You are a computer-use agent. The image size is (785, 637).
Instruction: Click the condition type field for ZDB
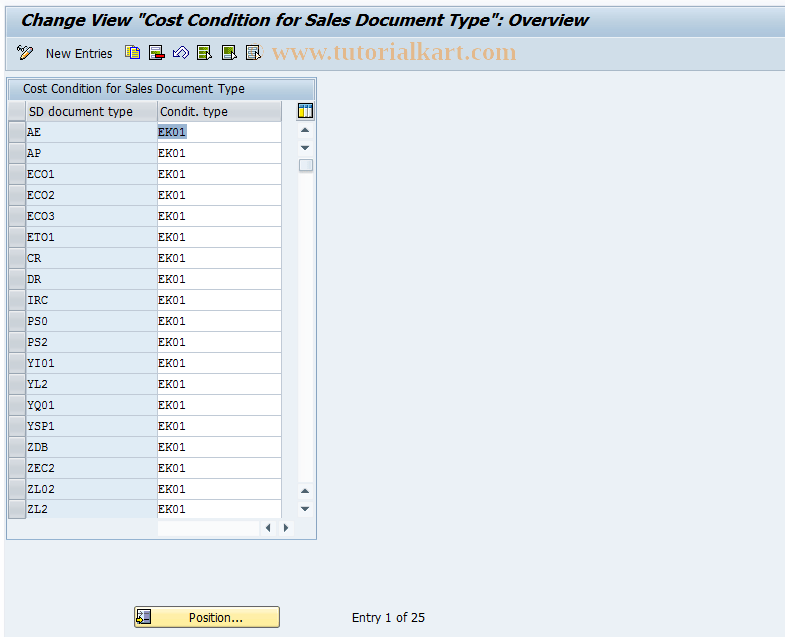click(x=219, y=448)
